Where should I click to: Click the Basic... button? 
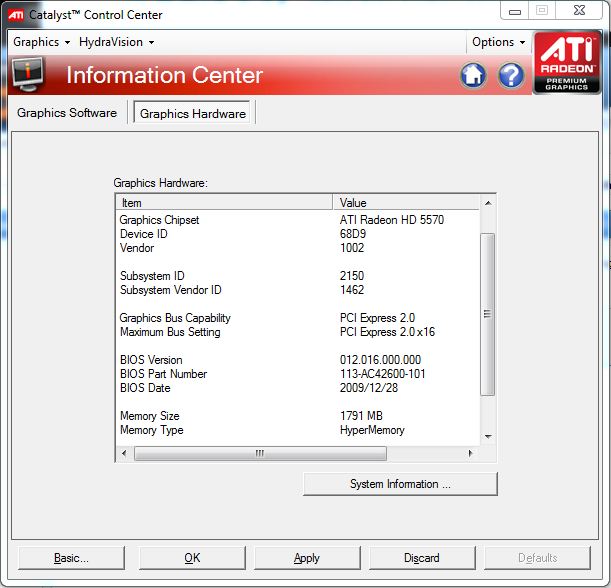(x=71, y=558)
